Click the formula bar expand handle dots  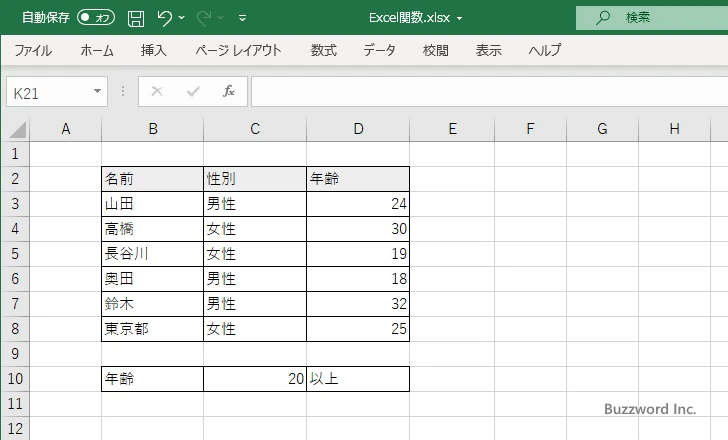[x=123, y=91]
